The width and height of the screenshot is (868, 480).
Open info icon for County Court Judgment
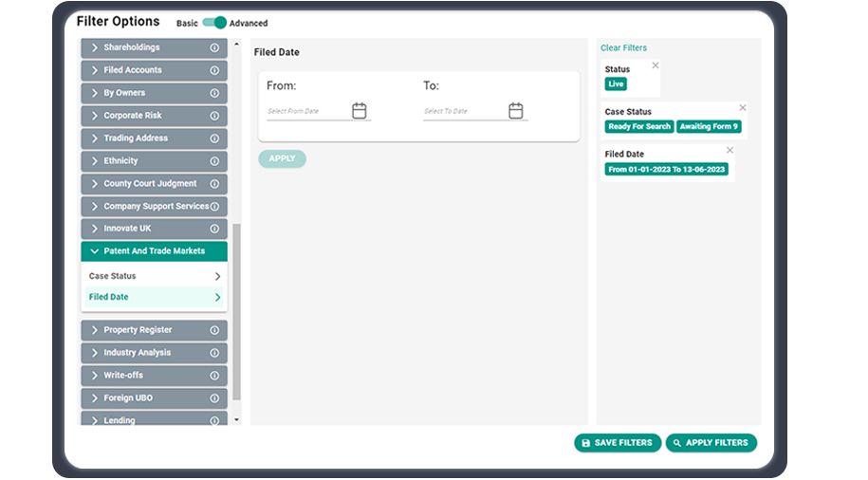click(214, 184)
